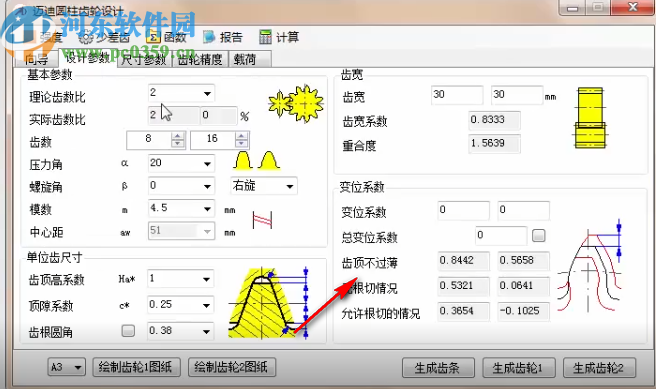Image resolution: width=656 pixels, height=389 pixels.
Task: Click the right yellow tooth profile icon
Action: pos(269,161)
